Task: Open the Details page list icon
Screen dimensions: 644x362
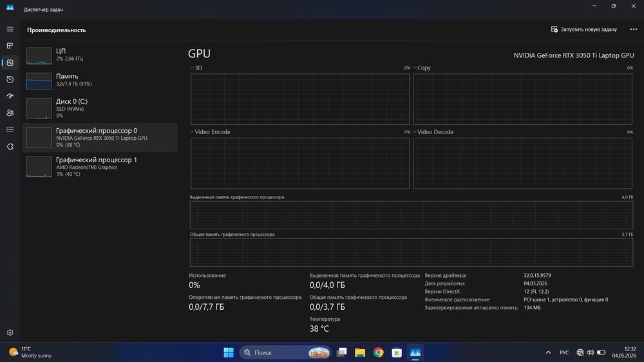Action: click(x=10, y=129)
